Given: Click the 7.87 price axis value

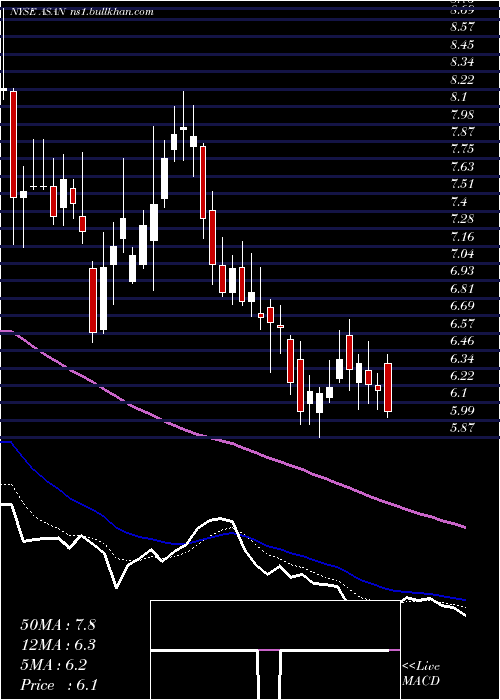Looking at the screenshot, I should [462, 132].
